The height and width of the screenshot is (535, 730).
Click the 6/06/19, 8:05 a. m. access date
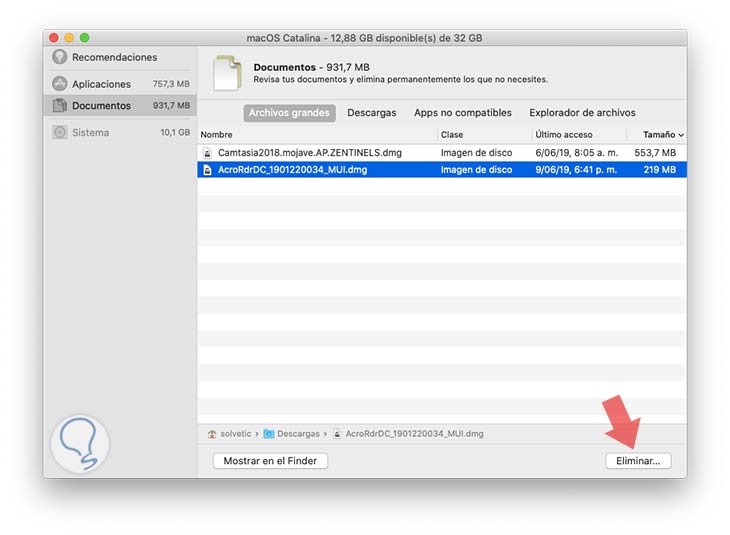(576, 153)
